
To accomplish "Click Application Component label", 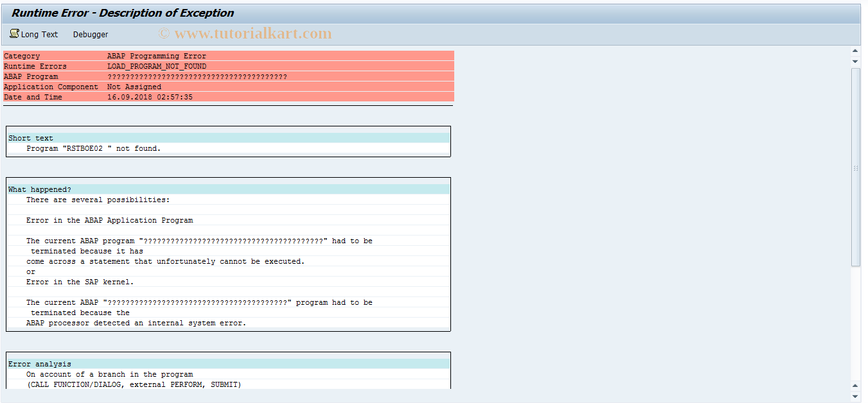I will point(51,87).
